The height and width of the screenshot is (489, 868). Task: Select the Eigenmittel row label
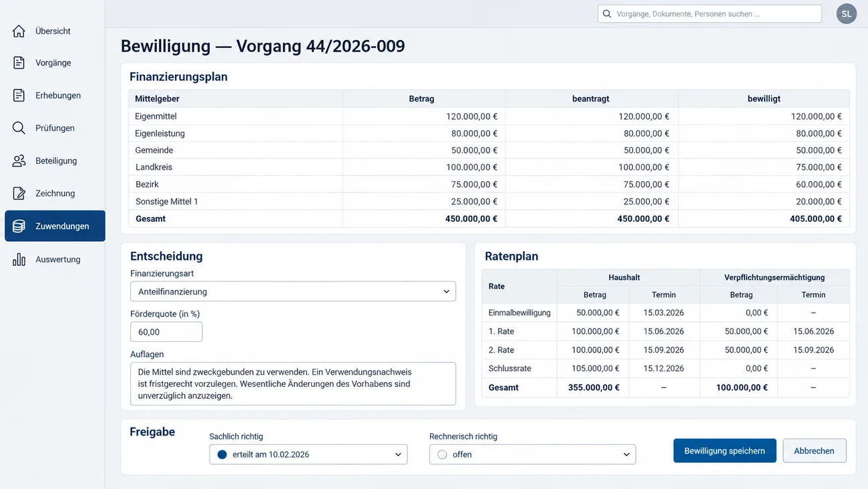pos(156,116)
